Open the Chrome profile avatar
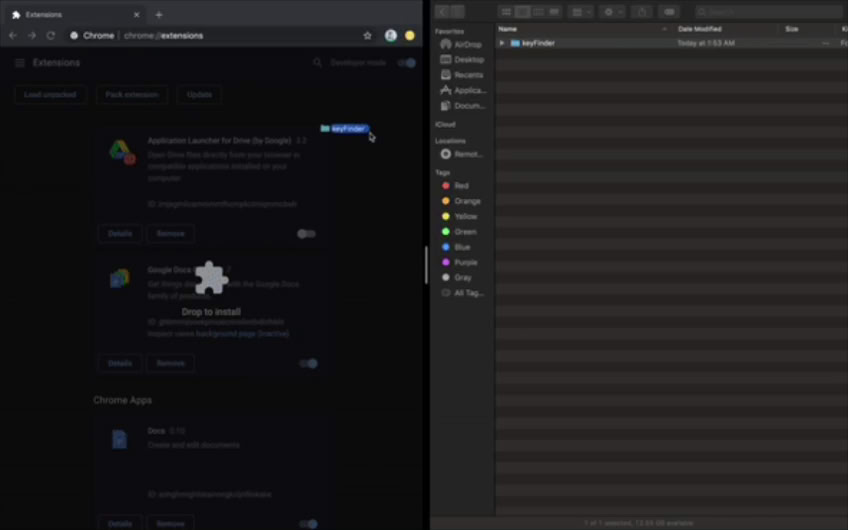The image size is (848, 530). click(x=390, y=36)
